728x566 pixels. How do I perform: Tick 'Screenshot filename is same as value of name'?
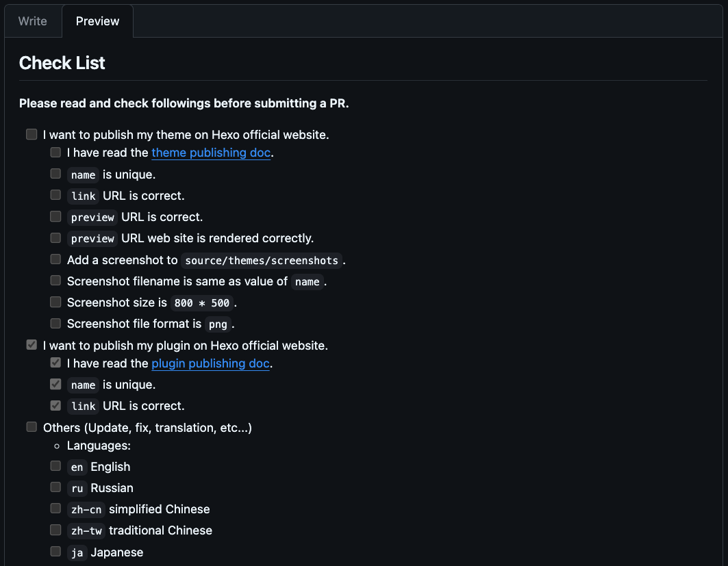(55, 280)
